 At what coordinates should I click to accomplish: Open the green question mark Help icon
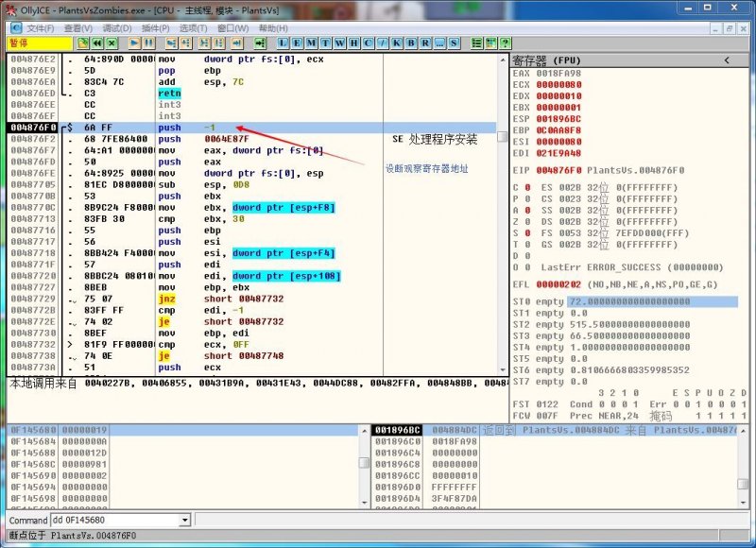506,43
